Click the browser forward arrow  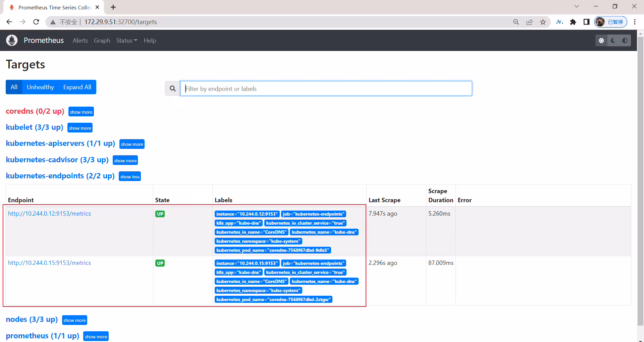tap(22, 22)
